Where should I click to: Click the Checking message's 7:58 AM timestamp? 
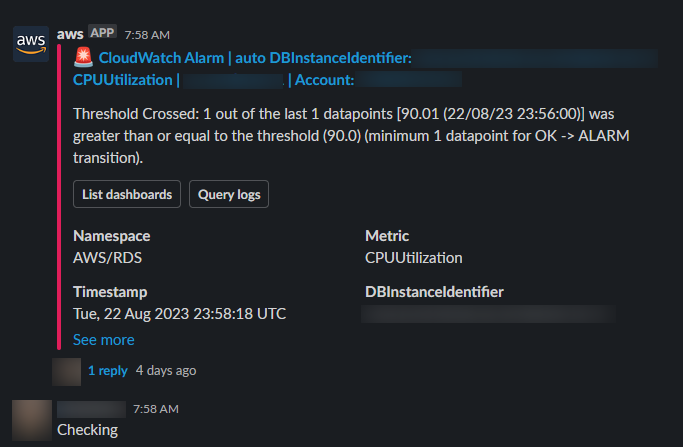[155, 409]
